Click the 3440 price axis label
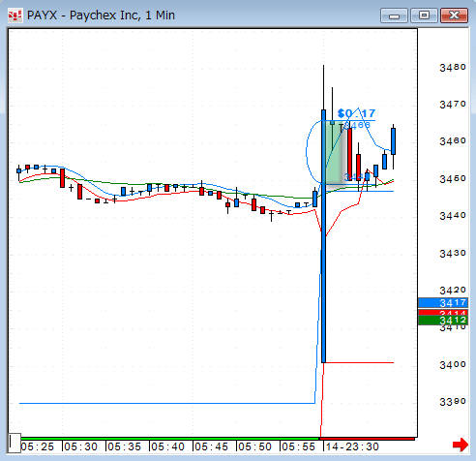Viewport: 476px width, 461px height. pos(453,215)
